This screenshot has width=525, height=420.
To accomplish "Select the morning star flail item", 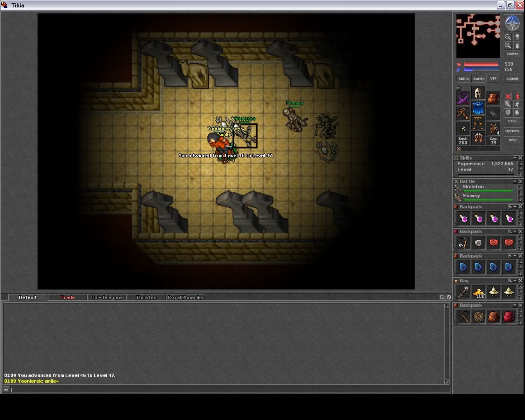I will [463, 243].
